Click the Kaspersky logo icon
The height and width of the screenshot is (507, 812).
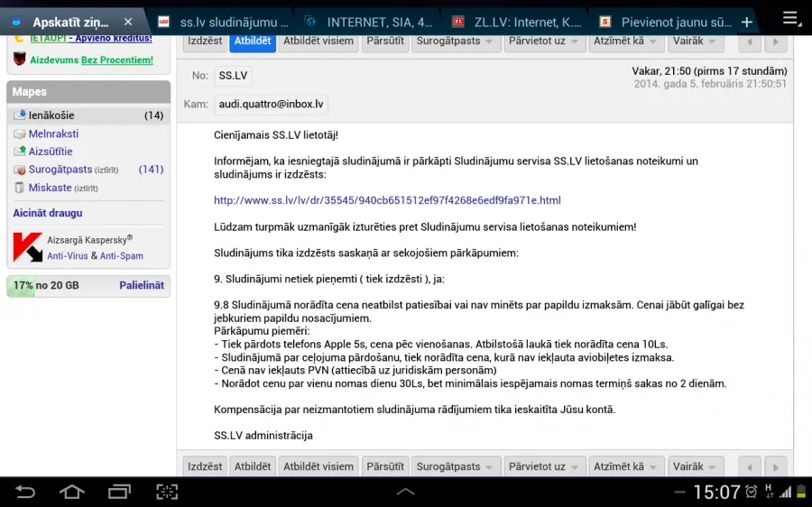27,247
